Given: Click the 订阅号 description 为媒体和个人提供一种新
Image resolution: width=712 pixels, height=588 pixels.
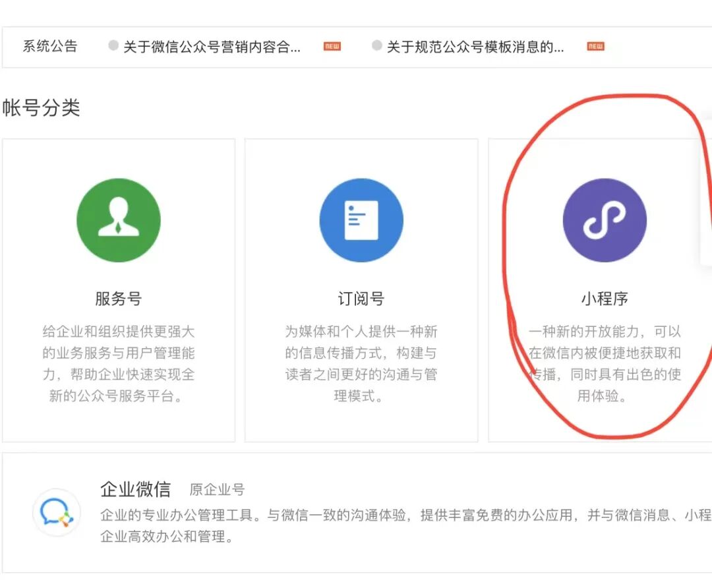Looking at the screenshot, I should 361,364.
